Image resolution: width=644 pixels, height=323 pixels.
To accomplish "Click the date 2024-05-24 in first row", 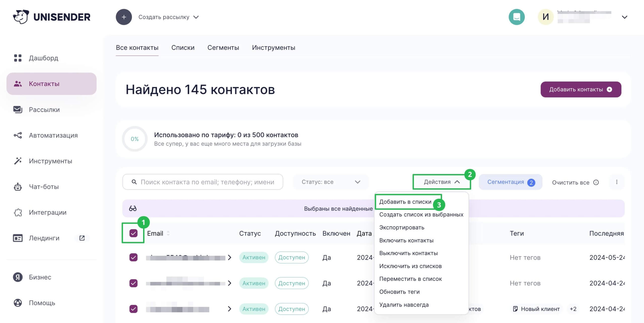I will (607, 257).
